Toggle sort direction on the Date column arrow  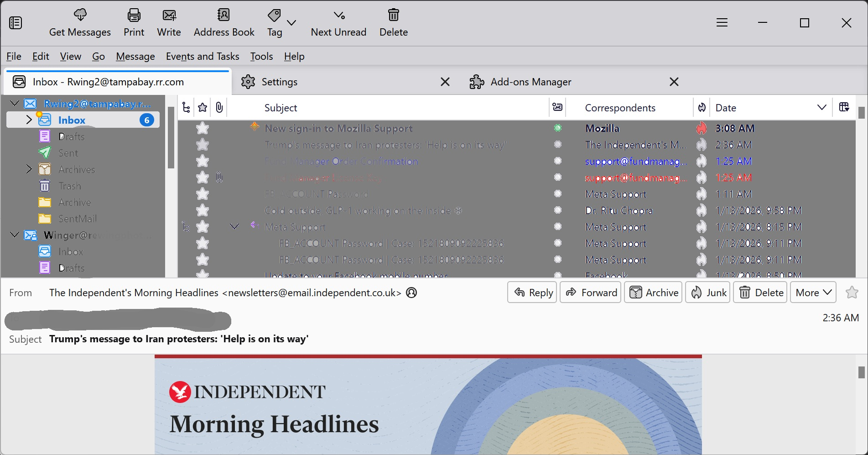821,108
